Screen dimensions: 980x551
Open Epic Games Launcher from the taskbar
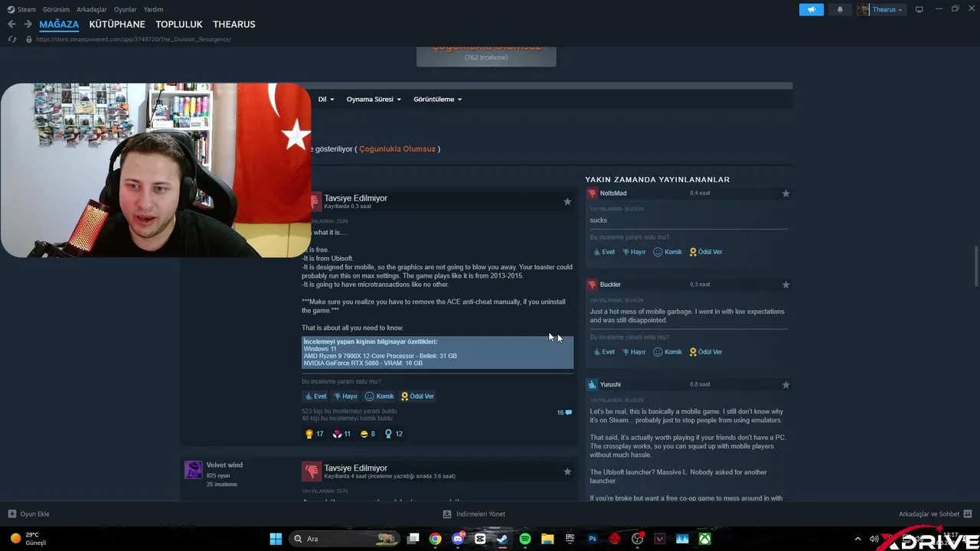pyautogui.click(x=570, y=539)
